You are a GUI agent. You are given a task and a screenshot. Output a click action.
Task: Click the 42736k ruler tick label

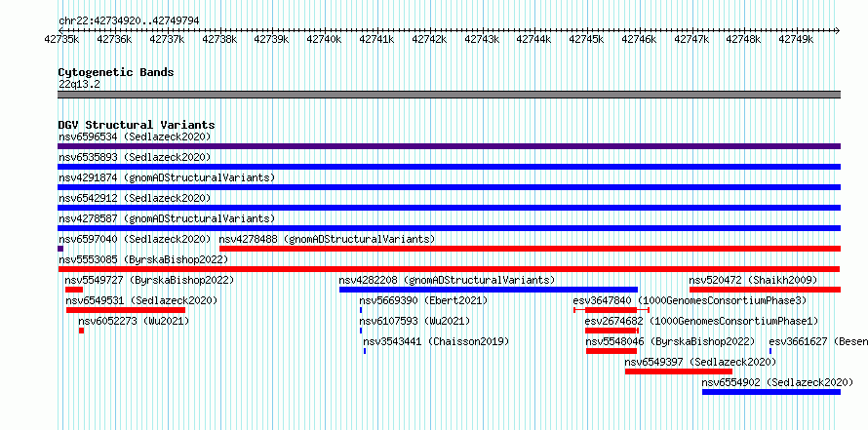(x=114, y=39)
